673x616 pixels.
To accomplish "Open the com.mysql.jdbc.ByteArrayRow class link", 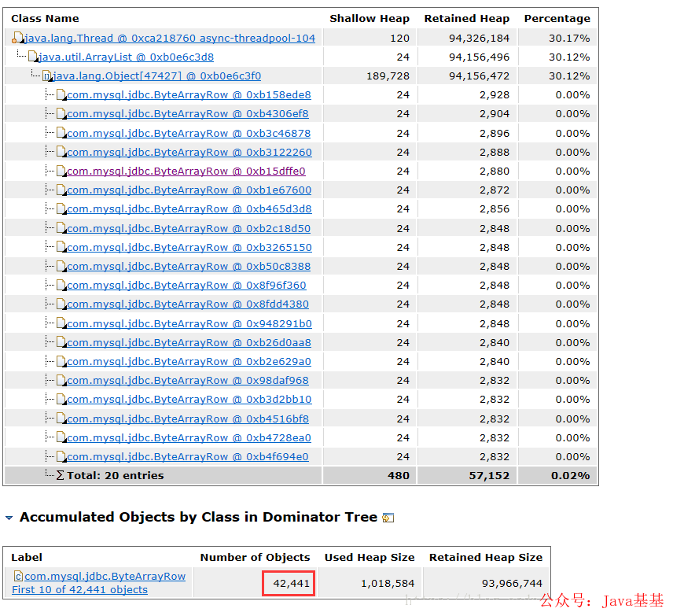I will 105,576.
